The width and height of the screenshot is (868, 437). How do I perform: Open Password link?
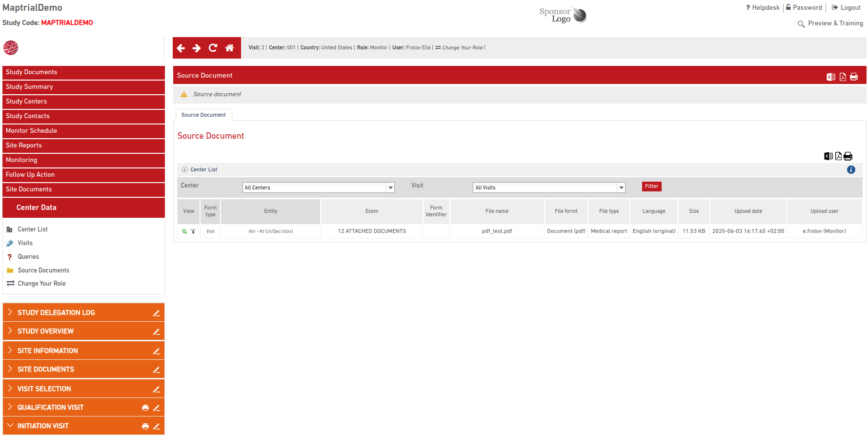click(x=804, y=8)
